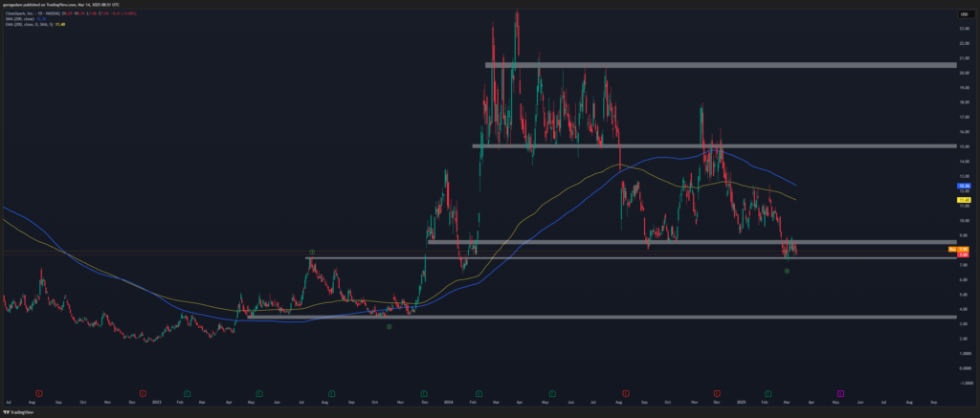
Task: Click green circle marker below March 2025 low
Action: click(787, 272)
